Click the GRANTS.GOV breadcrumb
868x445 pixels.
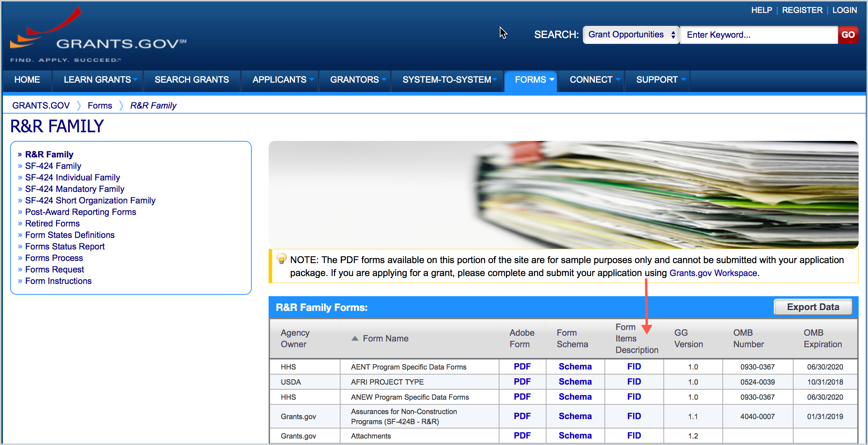pyautogui.click(x=41, y=105)
